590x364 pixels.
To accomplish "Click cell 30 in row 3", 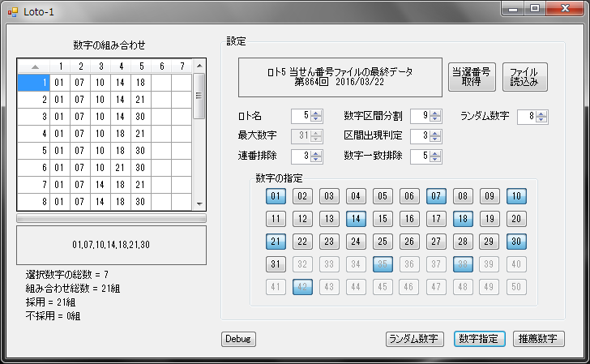I will point(141,117).
